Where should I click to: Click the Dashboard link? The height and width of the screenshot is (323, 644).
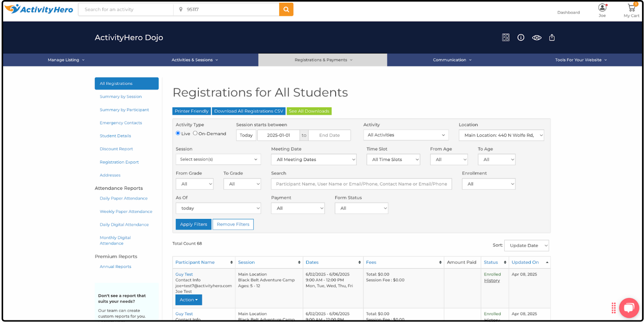pyautogui.click(x=568, y=12)
